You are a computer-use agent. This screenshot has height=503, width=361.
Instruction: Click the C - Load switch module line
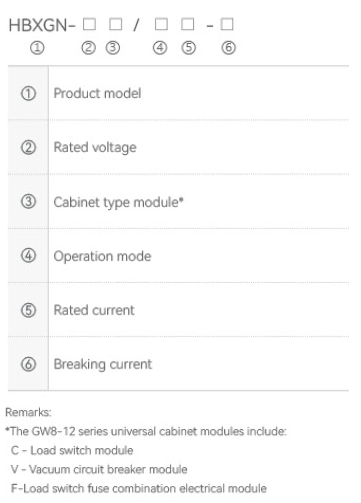pos(72,450)
